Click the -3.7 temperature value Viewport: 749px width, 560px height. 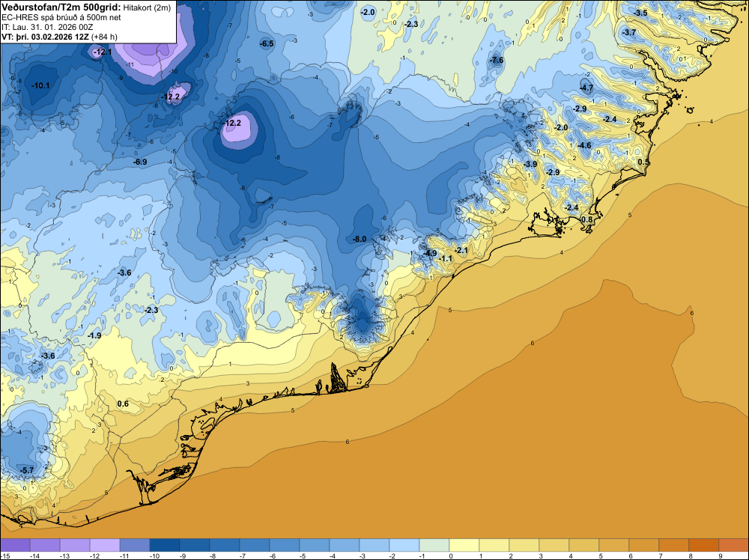pyautogui.click(x=629, y=32)
